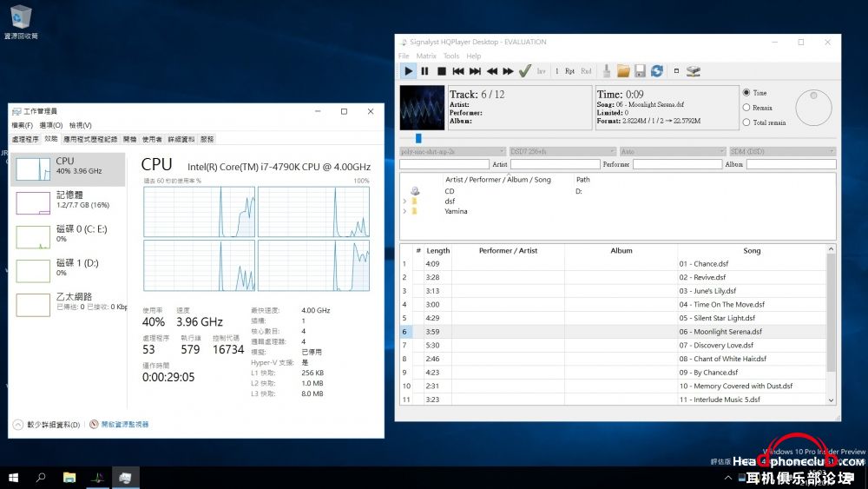Select 磁碟 1 (D:) in sidebar
The image size is (868, 489).
pos(69,271)
